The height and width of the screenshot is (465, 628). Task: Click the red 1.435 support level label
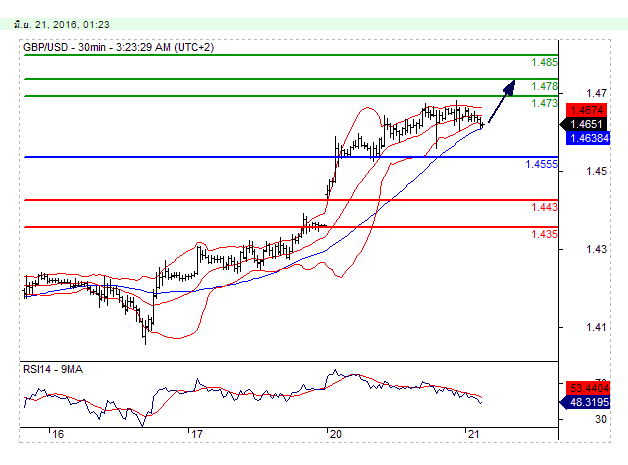click(x=544, y=234)
